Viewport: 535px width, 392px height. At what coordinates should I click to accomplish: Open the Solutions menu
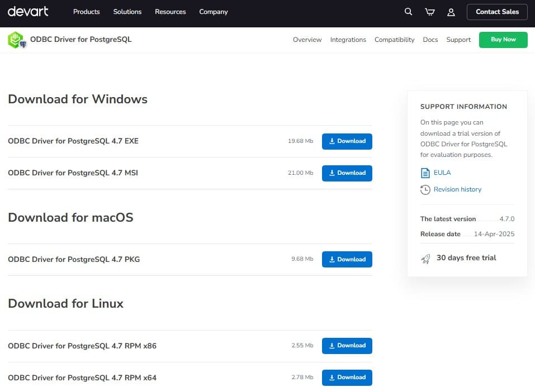pyautogui.click(x=127, y=12)
